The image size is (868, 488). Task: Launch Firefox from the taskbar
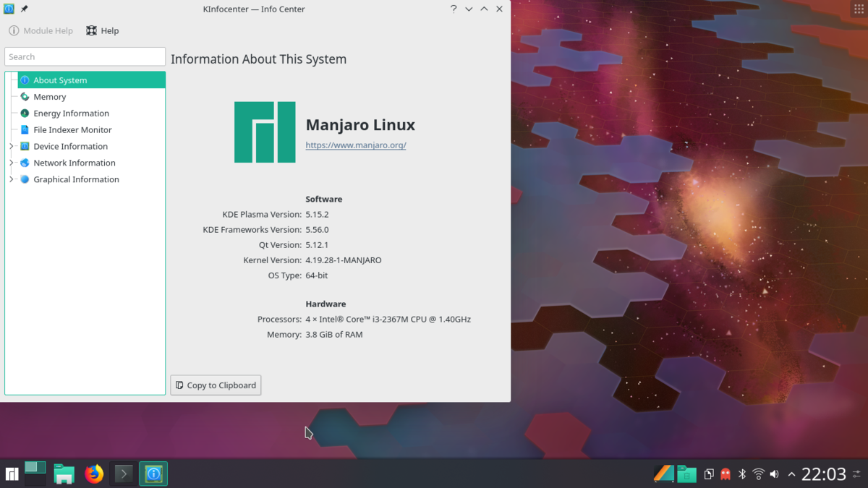(x=94, y=474)
